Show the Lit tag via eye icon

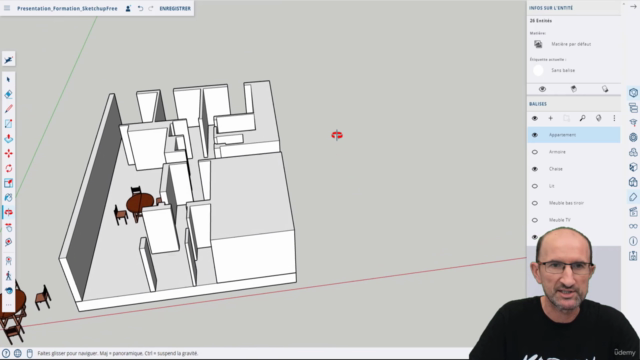pyautogui.click(x=535, y=186)
